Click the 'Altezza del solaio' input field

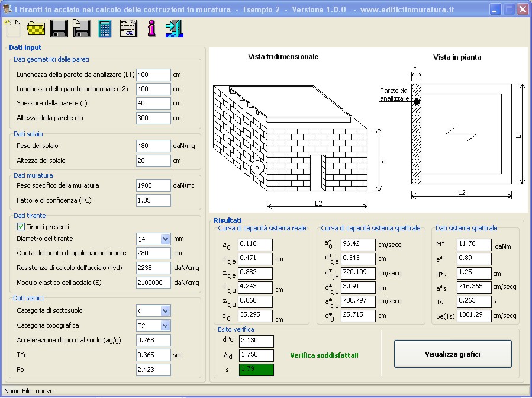click(x=153, y=161)
